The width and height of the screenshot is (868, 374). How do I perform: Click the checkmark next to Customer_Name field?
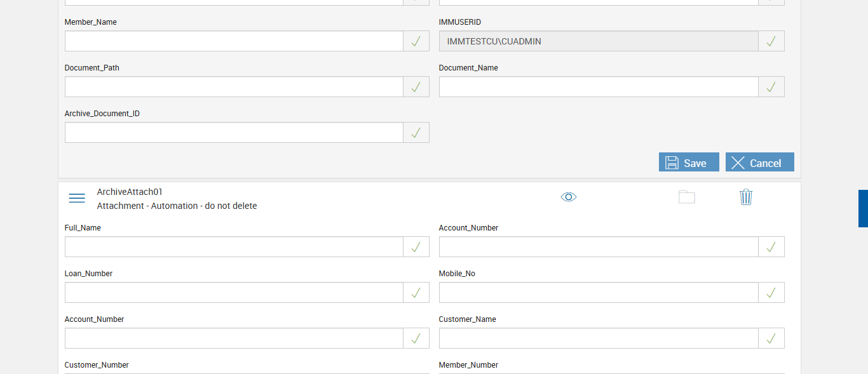pyautogui.click(x=771, y=338)
